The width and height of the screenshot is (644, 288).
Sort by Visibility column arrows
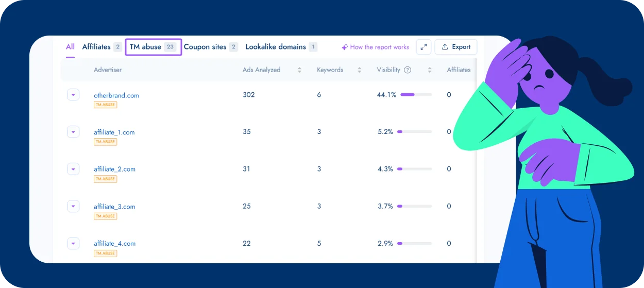[430, 70]
